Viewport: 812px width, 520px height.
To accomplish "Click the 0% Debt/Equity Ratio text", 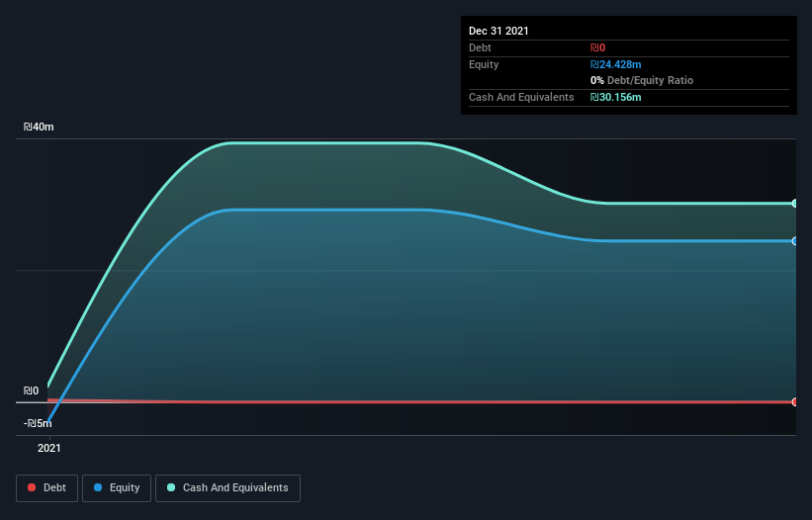I will pos(642,80).
